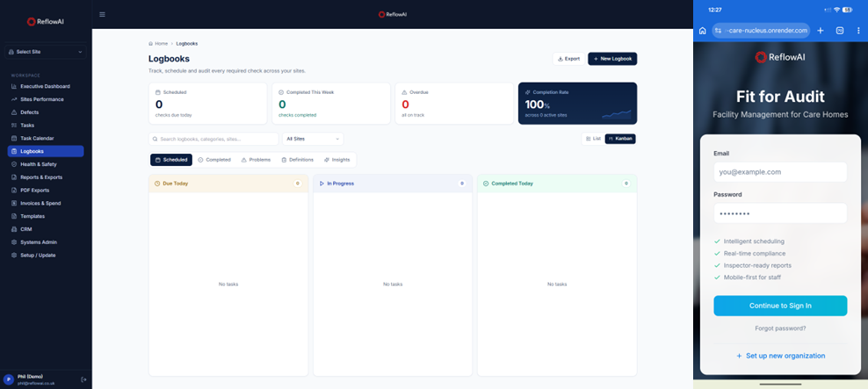Viewport: 868px width, 389px height.
Task: Click Continue to Sign In
Action: point(780,306)
